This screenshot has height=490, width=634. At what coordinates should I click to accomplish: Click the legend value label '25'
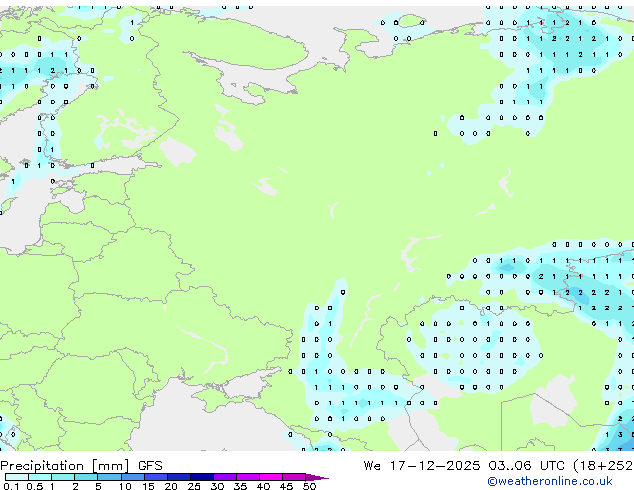pos(194,486)
